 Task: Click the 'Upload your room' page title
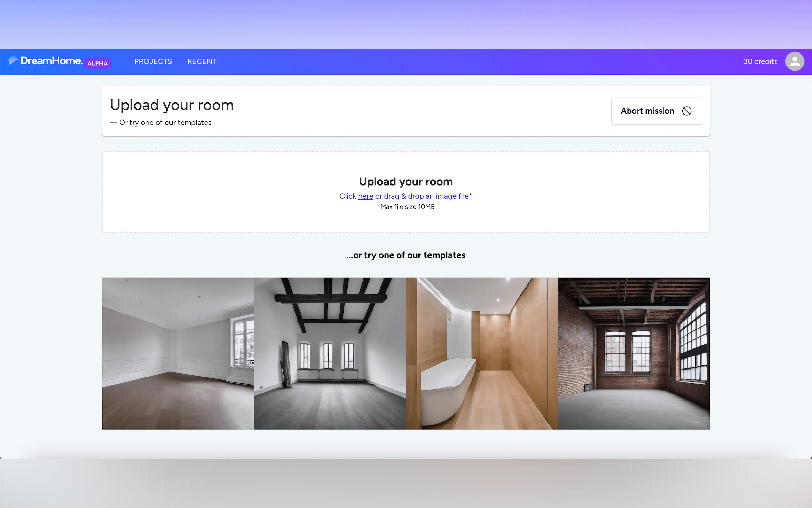click(172, 105)
